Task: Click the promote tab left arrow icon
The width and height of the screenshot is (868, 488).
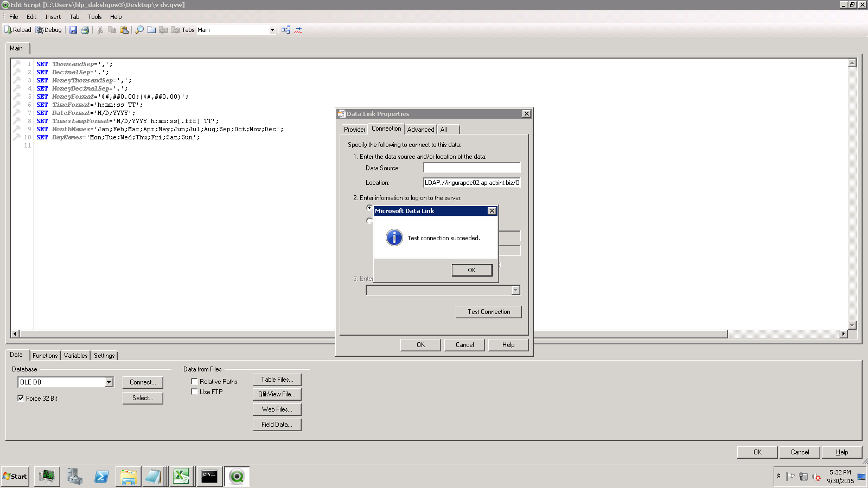Action: (163, 30)
